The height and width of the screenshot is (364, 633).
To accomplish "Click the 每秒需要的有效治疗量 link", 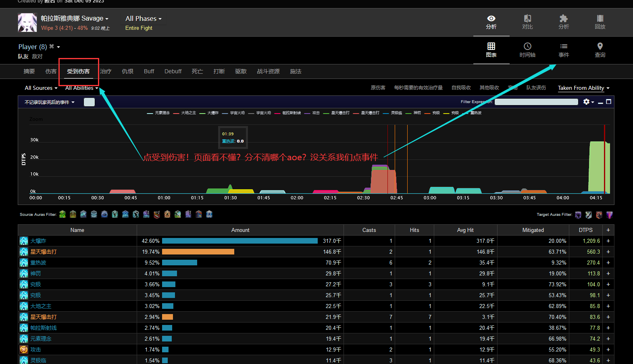I will 418,88.
